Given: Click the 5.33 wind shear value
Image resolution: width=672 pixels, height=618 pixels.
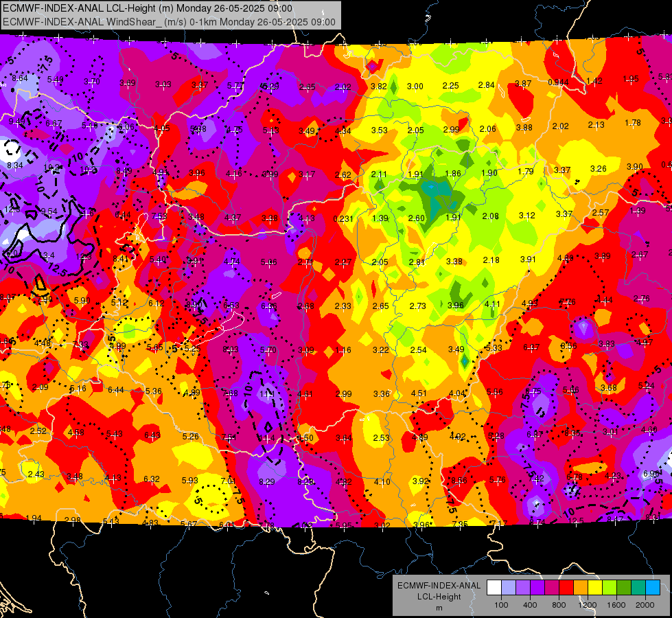Looking at the screenshot, I should 494,348.
